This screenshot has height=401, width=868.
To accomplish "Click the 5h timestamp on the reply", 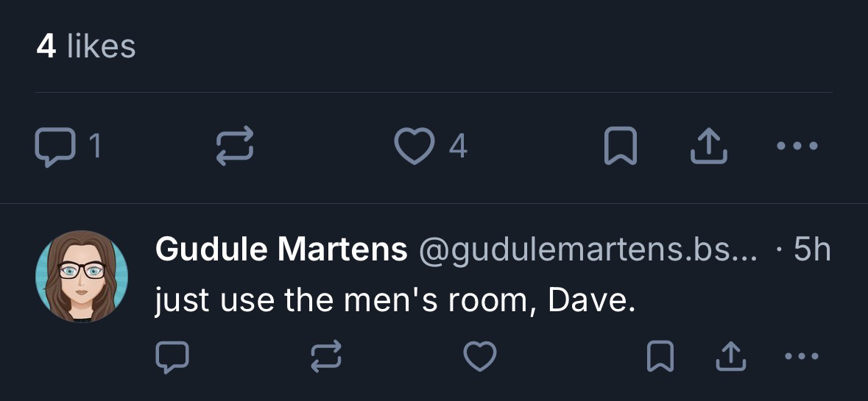I will 812,251.
